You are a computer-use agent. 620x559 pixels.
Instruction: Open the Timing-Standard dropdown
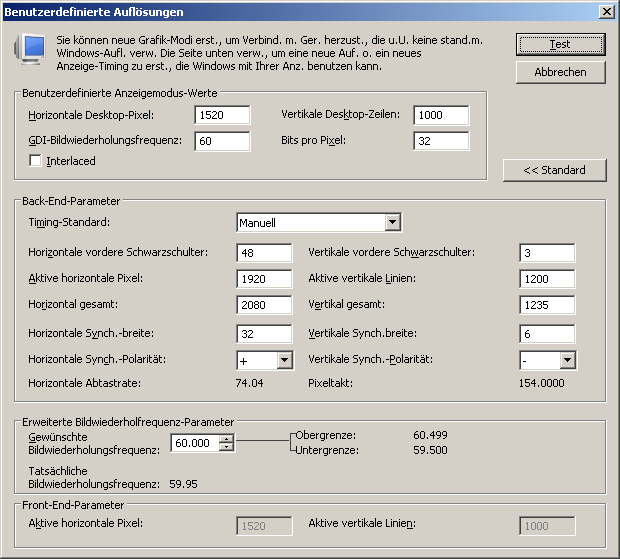(x=392, y=222)
